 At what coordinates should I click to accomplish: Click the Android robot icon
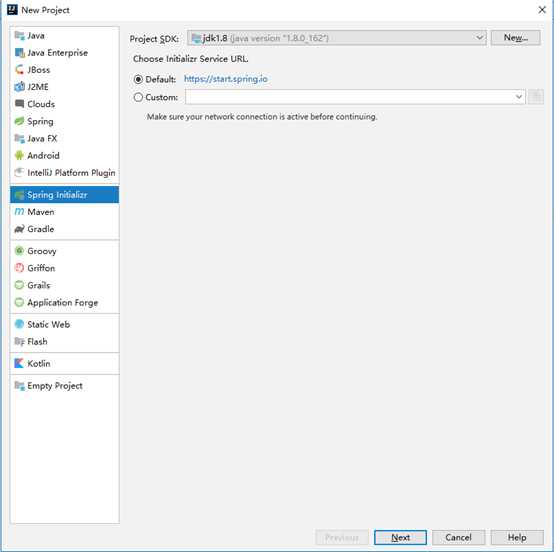[x=19, y=155]
